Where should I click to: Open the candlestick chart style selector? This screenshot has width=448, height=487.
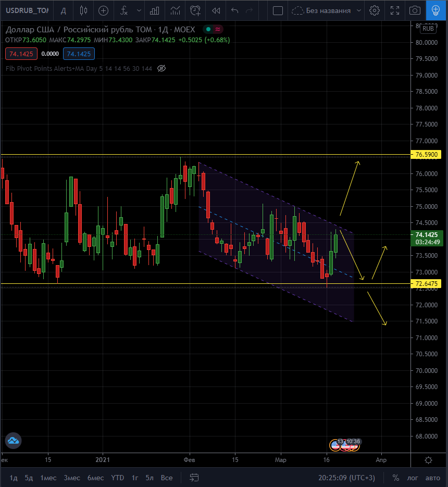pyautogui.click(x=83, y=10)
